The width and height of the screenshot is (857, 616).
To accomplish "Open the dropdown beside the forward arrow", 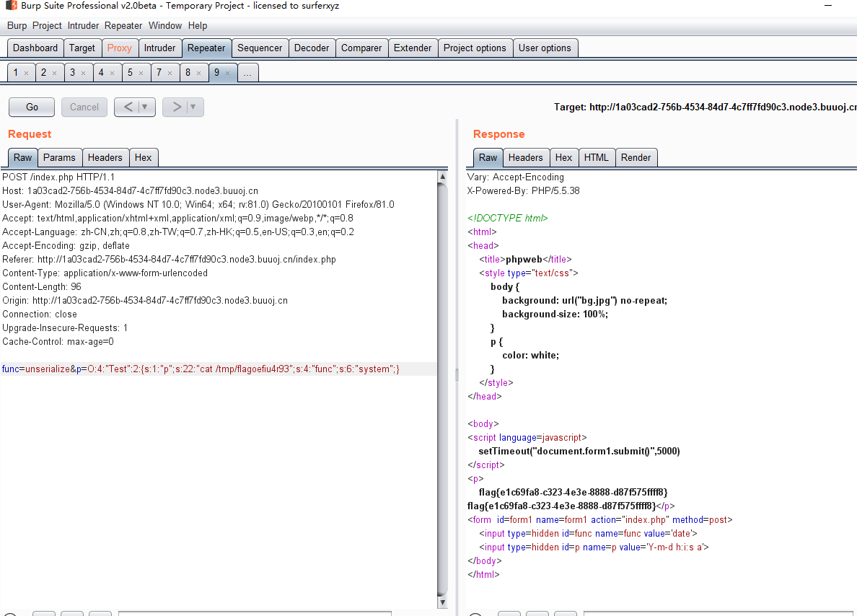I will (193, 107).
